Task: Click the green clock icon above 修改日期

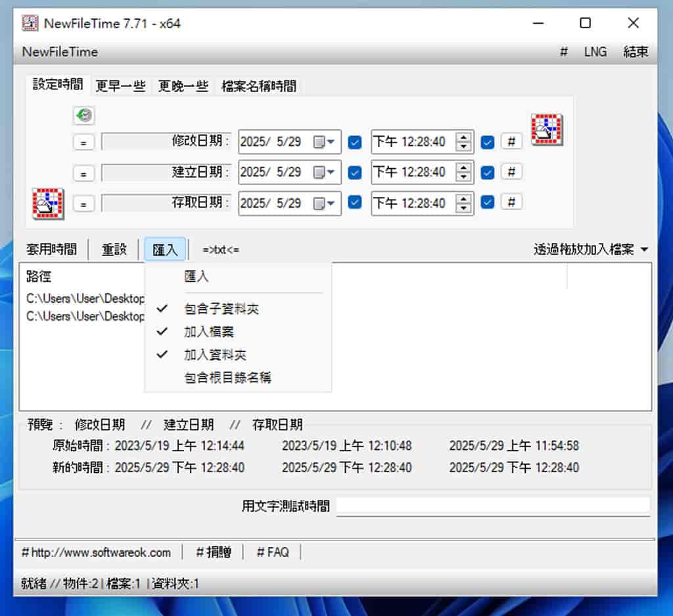Action: (x=83, y=116)
